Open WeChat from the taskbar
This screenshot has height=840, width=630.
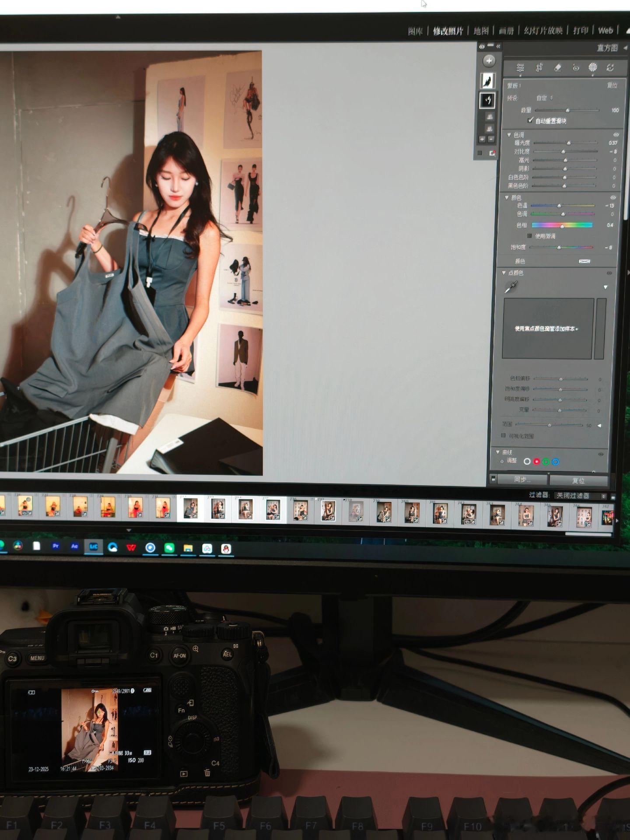tap(169, 548)
